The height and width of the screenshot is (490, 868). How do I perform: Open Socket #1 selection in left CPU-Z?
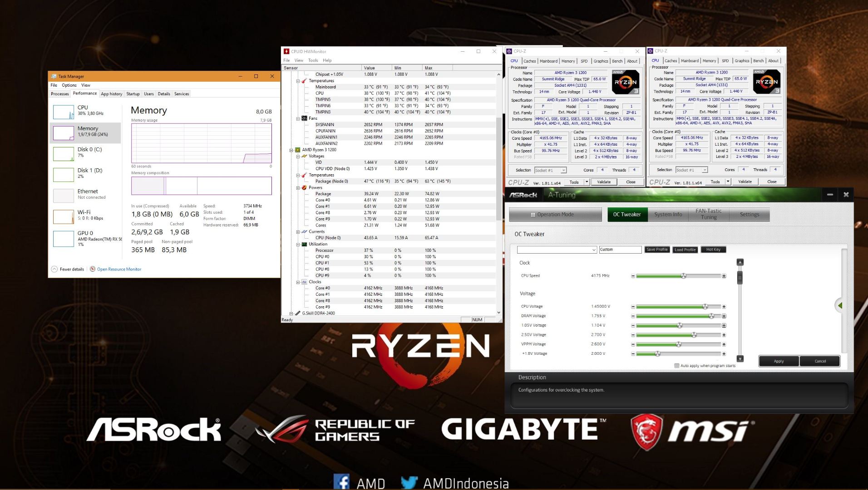click(550, 170)
